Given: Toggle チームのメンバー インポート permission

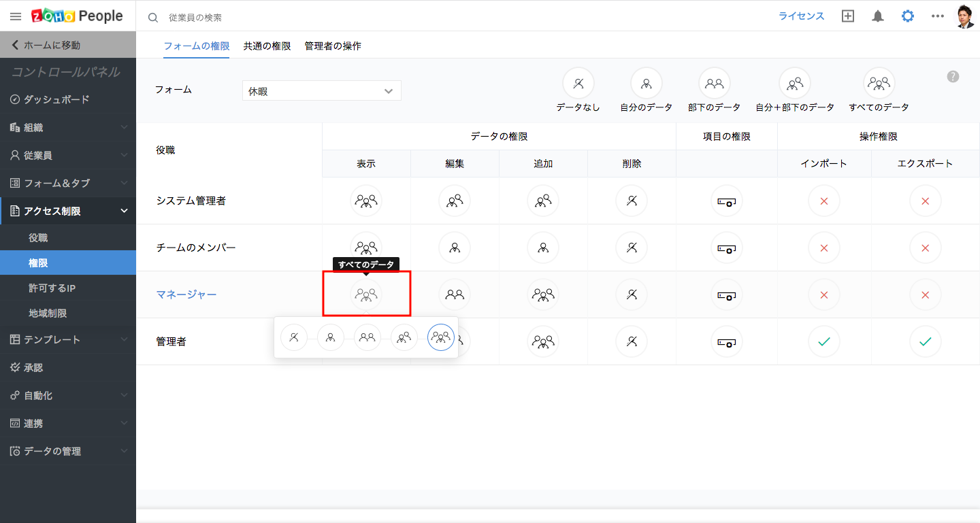Looking at the screenshot, I should (824, 248).
